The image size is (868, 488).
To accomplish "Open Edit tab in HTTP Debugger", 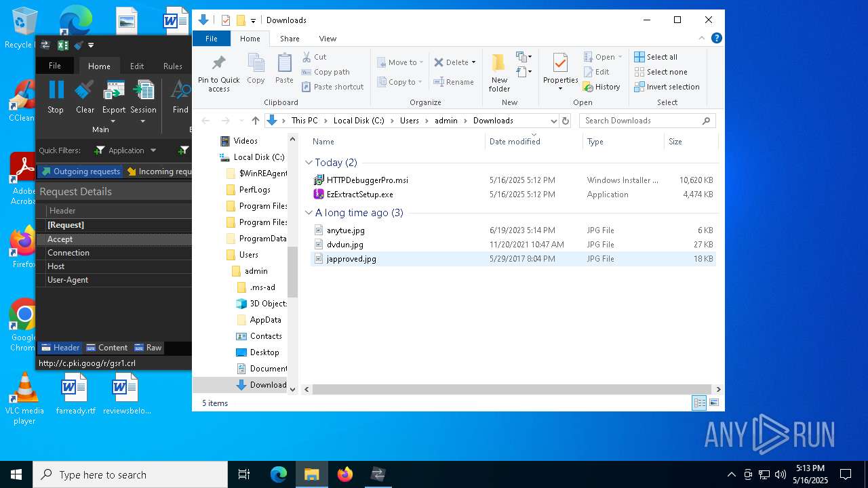I will tap(137, 66).
